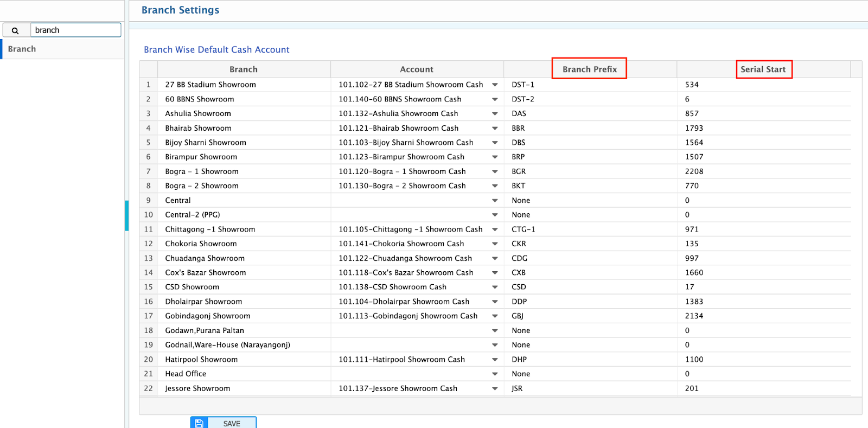
Task: Expand account dropdown for 27 BB Stadium Showroom
Action: pyautogui.click(x=495, y=85)
